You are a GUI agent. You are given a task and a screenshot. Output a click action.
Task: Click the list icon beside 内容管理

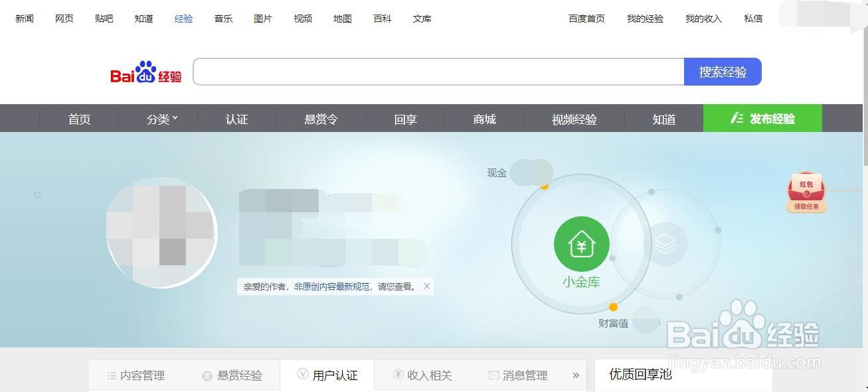pyautogui.click(x=111, y=375)
